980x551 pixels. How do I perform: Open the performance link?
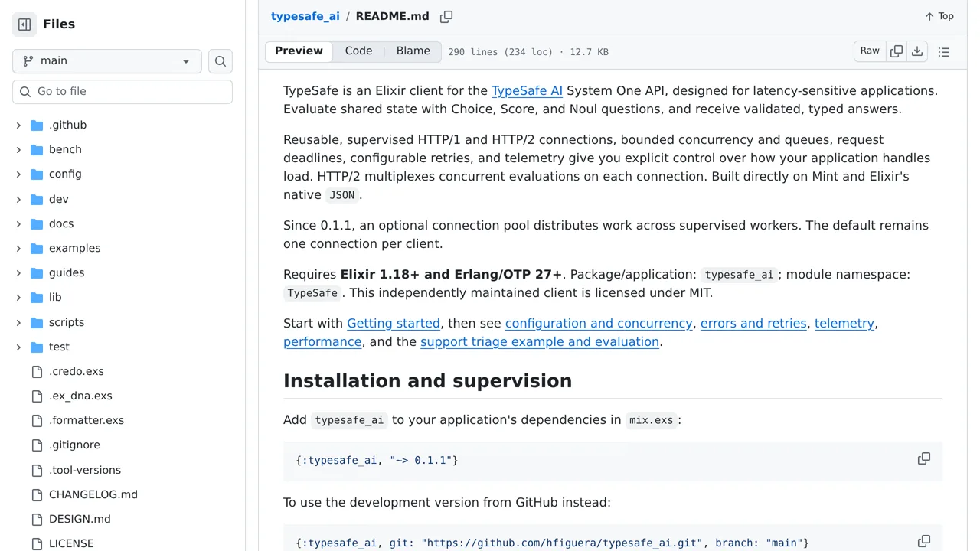click(x=322, y=341)
